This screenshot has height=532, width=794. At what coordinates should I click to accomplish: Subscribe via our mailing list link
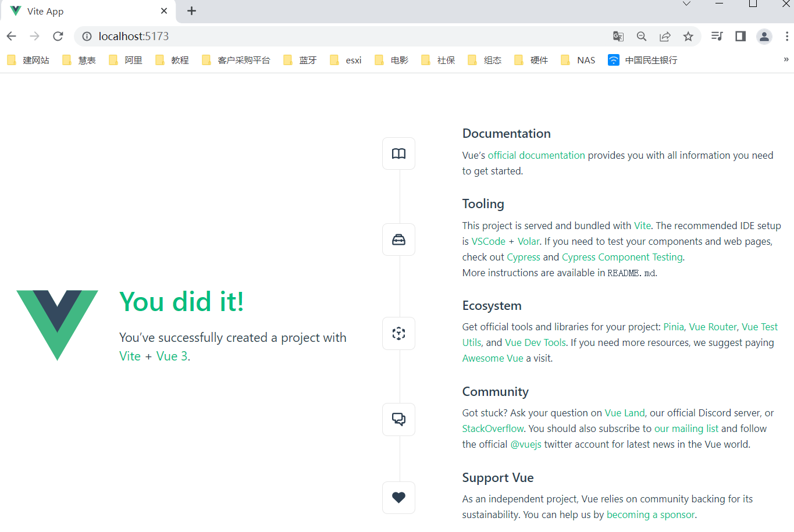point(686,429)
